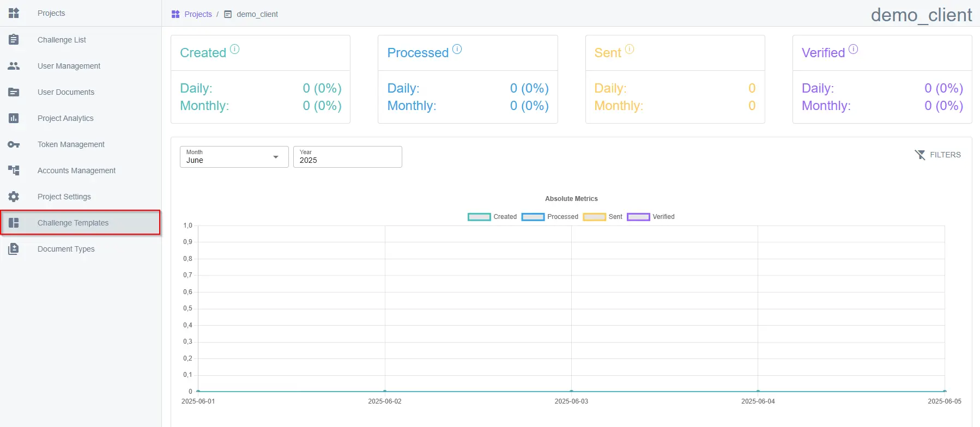Click the Project Settings gear icon

[x=14, y=197]
